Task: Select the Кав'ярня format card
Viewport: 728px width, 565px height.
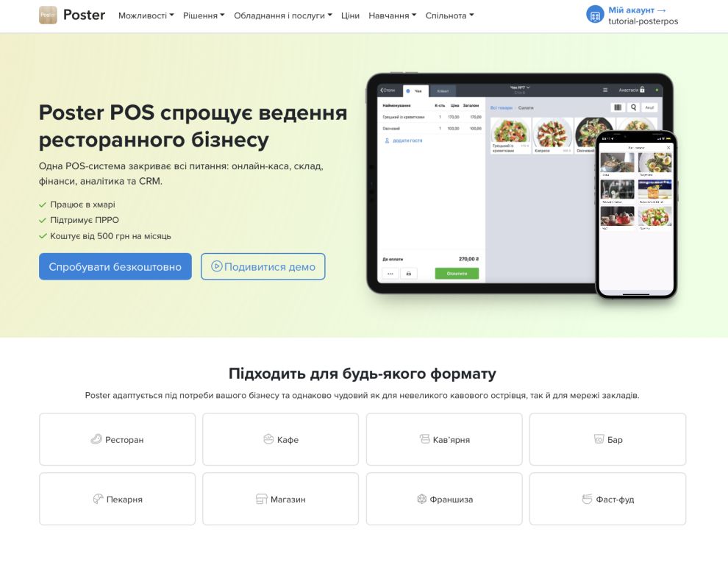Action: [444, 439]
